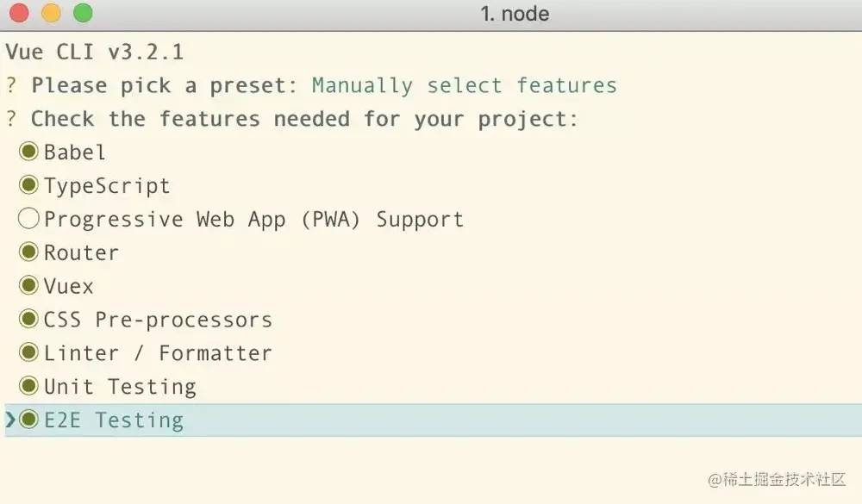This screenshot has height=504, width=862.
Task: Click the red close window button
Action: [x=18, y=14]
